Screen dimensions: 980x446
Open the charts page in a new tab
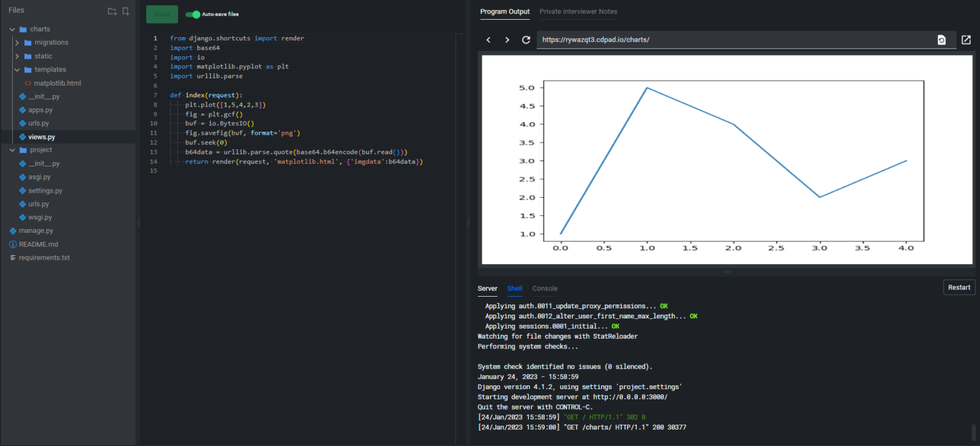(965, 40)
